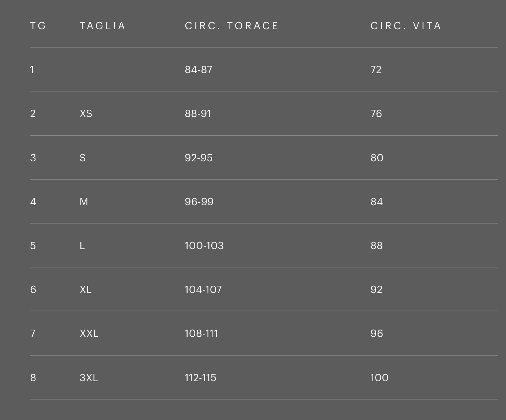Click the TAGLIA column header

(x=102, y=26)
